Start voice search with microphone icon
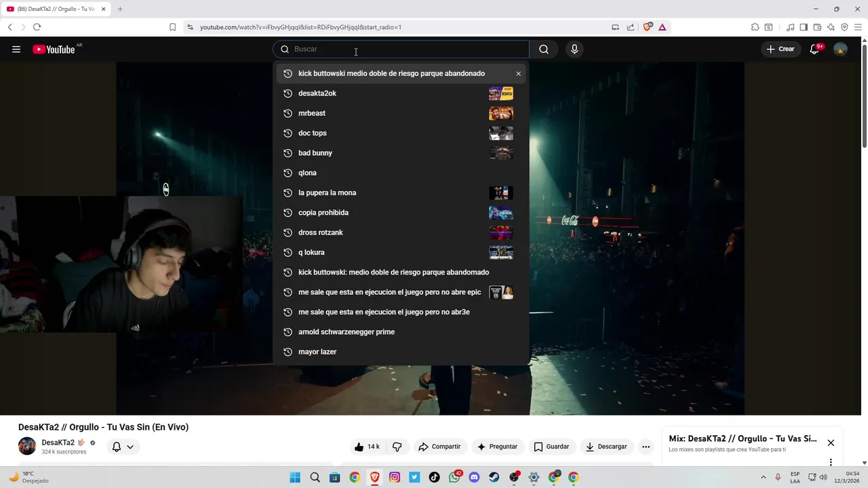 [574, 49]
